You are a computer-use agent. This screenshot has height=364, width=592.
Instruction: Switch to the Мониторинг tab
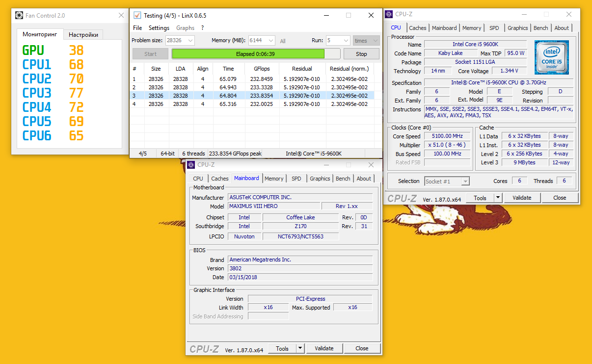pyautogui.click(x=40, y=34)
